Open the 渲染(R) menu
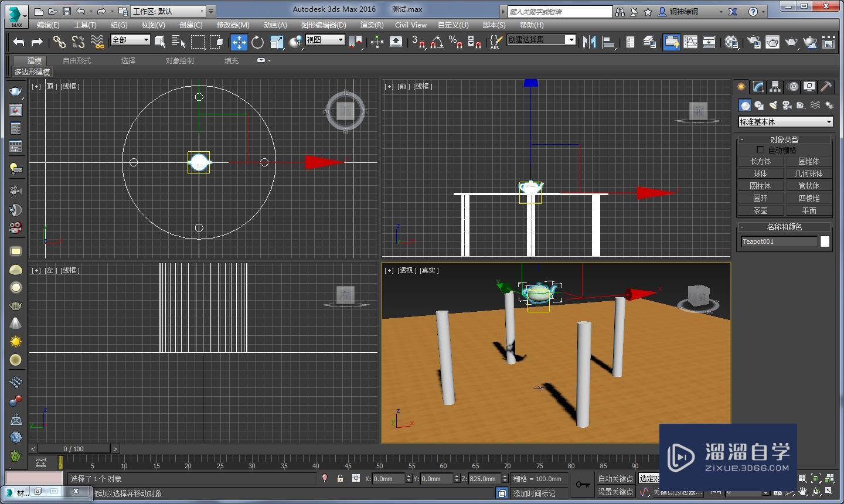This screenshot has width=844, height=504. [372, 25]
